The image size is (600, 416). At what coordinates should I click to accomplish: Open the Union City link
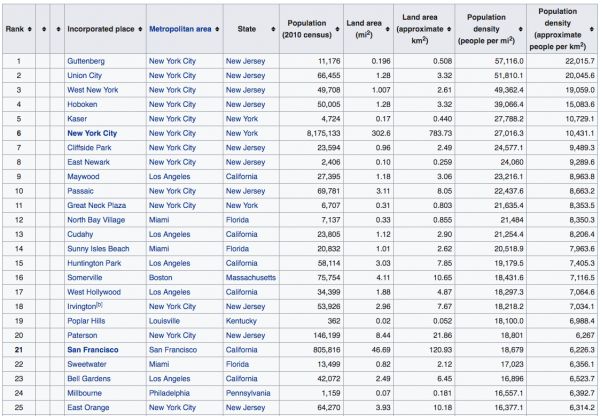tap(85, 76)
